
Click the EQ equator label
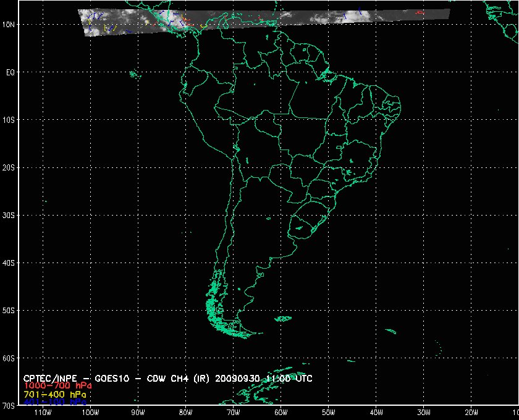click(x=11, y=72)
